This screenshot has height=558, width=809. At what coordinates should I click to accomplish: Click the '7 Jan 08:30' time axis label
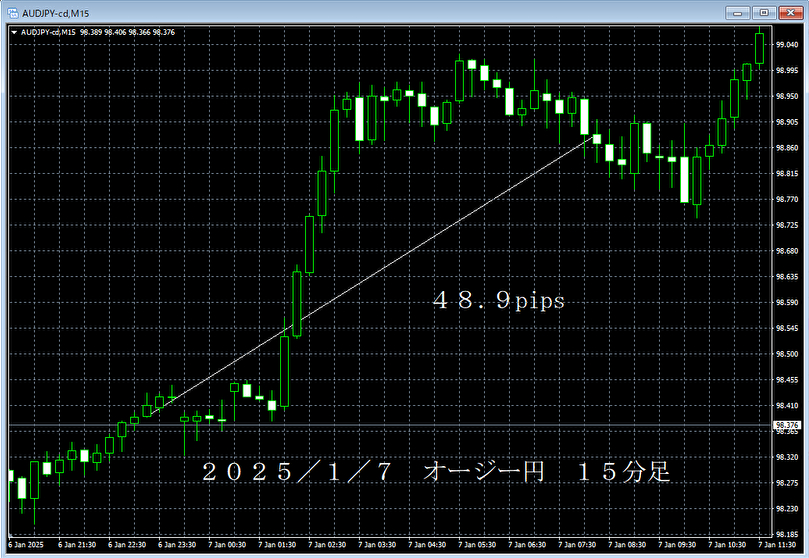[627, 545]
